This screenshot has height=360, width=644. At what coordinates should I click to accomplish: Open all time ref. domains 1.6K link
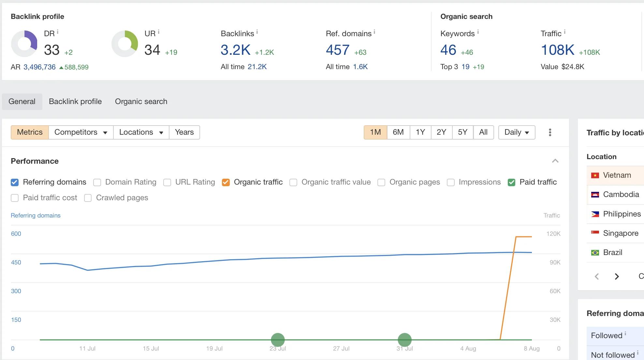360,67
